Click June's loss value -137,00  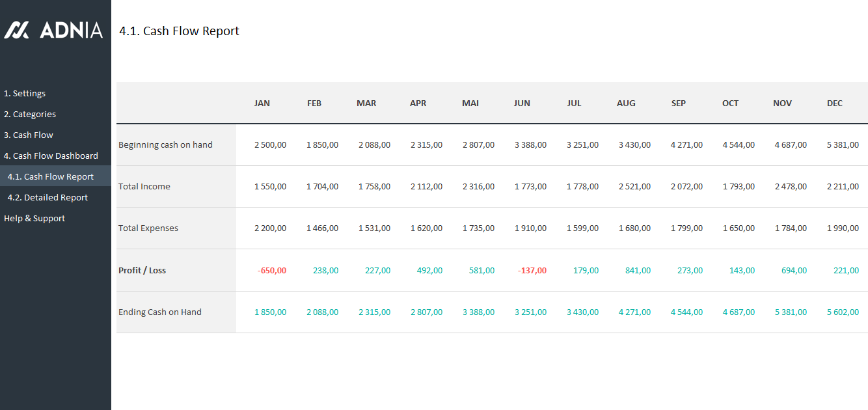tap(532, 270)
